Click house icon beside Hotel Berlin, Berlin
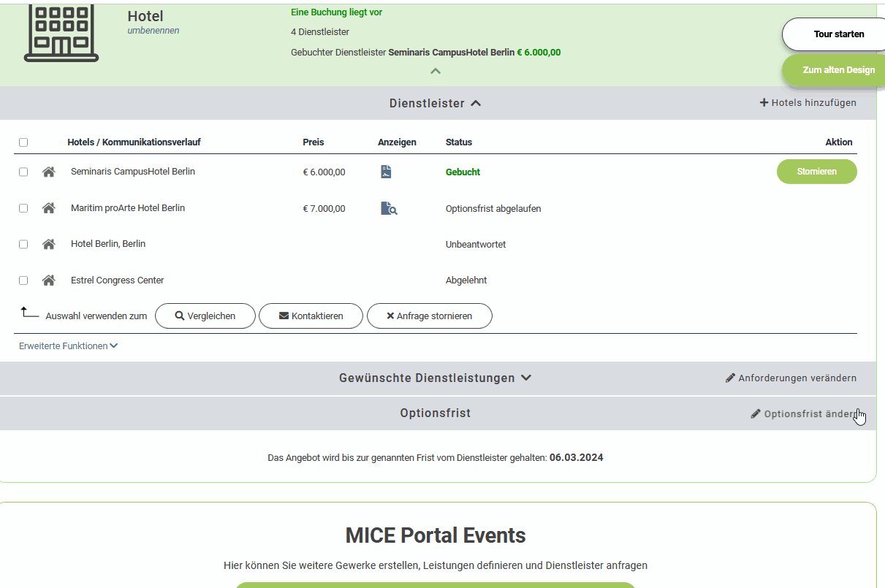Image resolution: width=885 pixels, height=588 pixels. (49, 244)
